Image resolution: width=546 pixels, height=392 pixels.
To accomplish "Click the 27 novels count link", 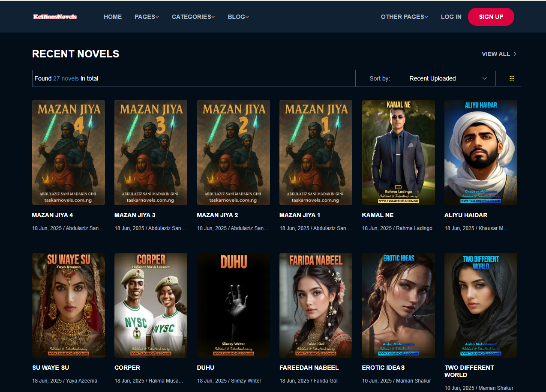I will click(x=66, y=78).
